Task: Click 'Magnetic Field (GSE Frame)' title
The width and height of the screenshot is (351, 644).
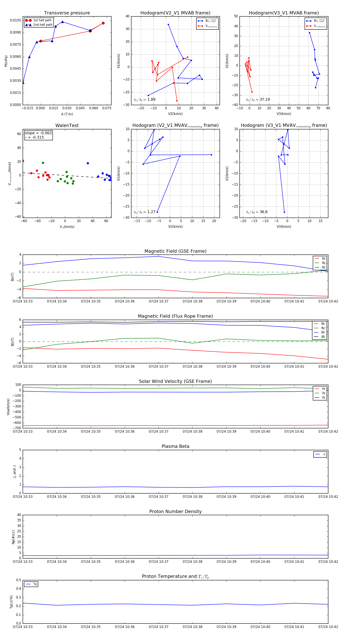Action: (175, 251)
